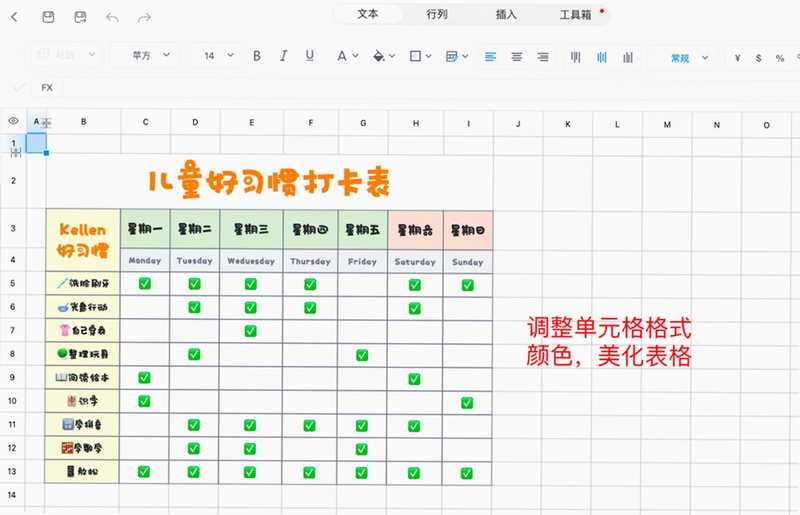Redo the last undone action
This screenshot has height=515, width=800.
point(144,18)
